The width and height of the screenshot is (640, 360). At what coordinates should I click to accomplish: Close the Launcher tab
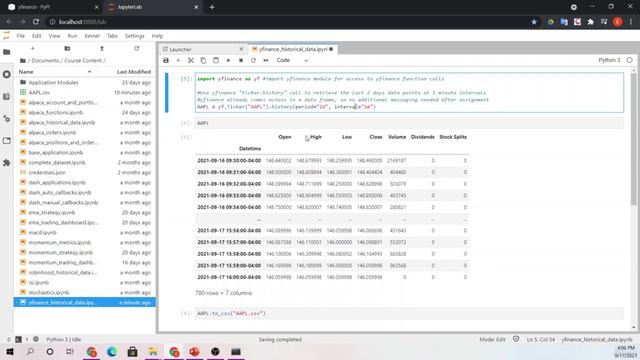pos(241,49)
